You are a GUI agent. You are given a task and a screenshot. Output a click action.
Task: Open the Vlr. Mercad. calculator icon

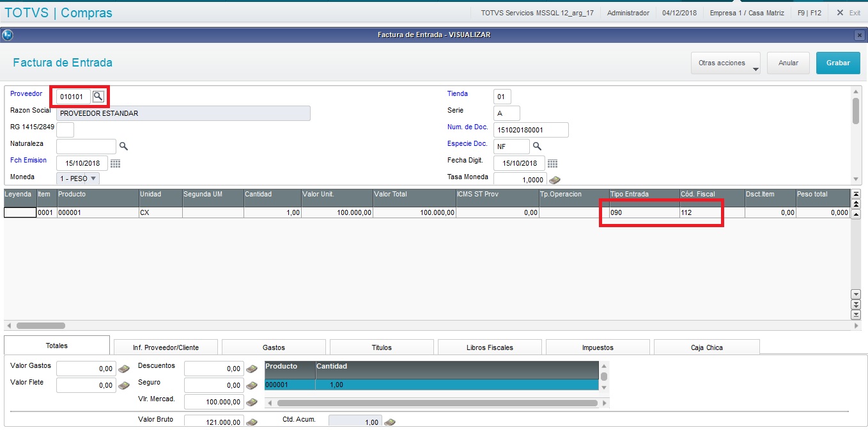coord(252,402)
